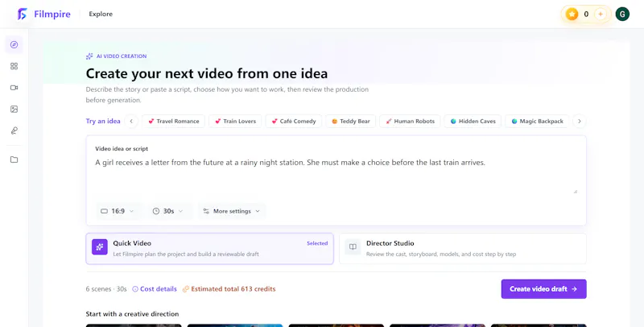The width and height of the screenshot is (644, 327).
Task: Open the image sidebar icon
Action: pos(14,110)
